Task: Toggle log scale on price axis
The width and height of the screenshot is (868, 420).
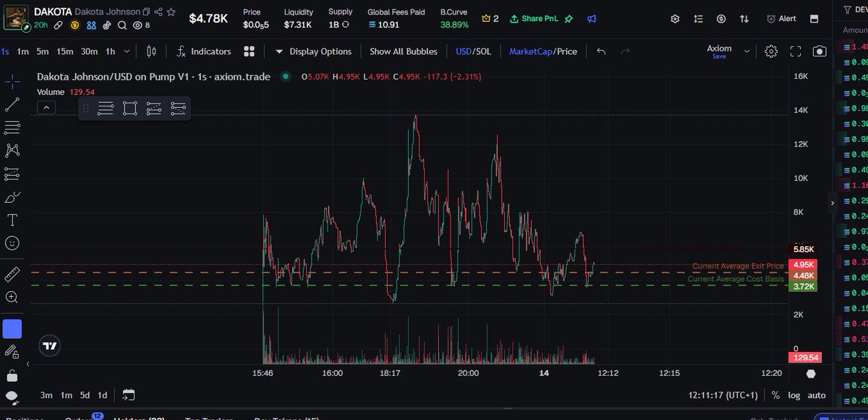Action: 796,395
